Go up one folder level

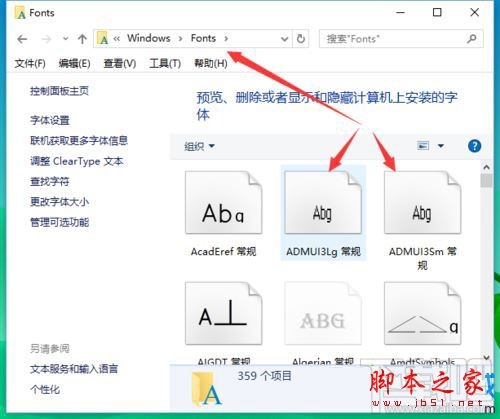pos(82,39)
